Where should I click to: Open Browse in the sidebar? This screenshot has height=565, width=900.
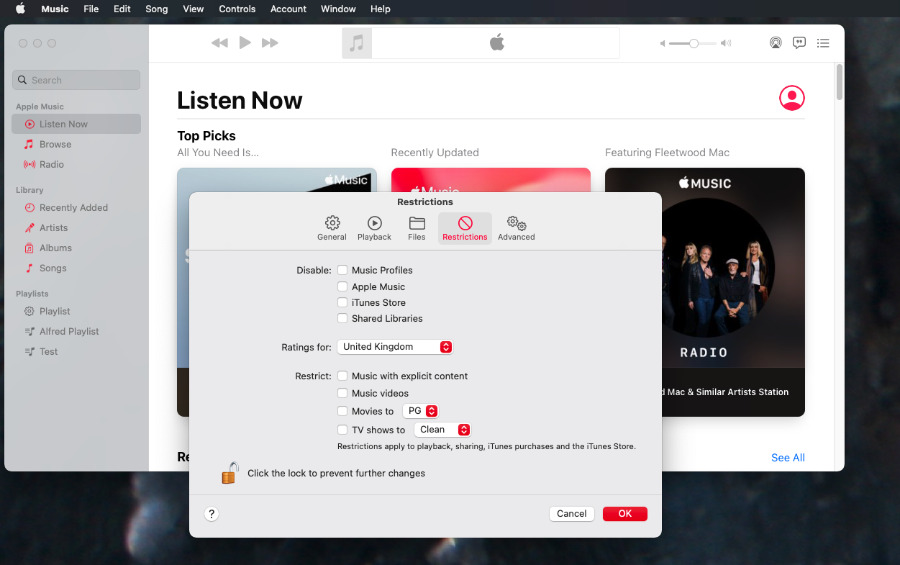click(76, 144)
